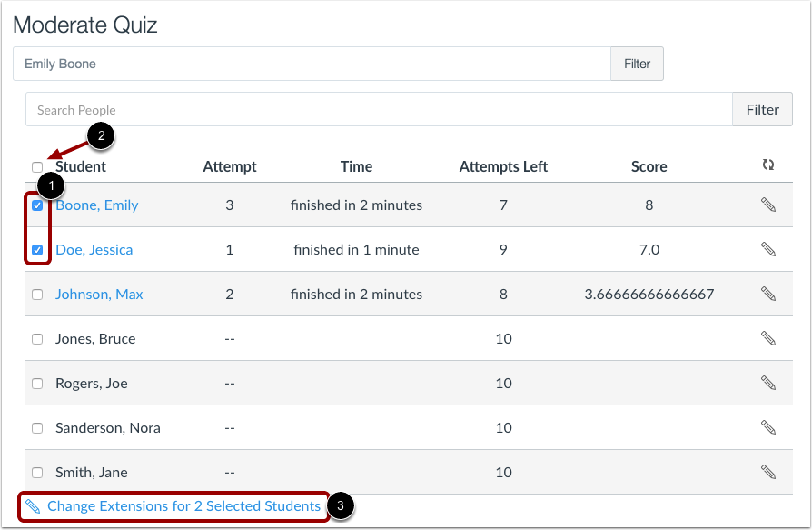Viewport: 812px width, 530px height.
Task: Enable the checkbox for Max Johnson
Action: pos(38,294)
